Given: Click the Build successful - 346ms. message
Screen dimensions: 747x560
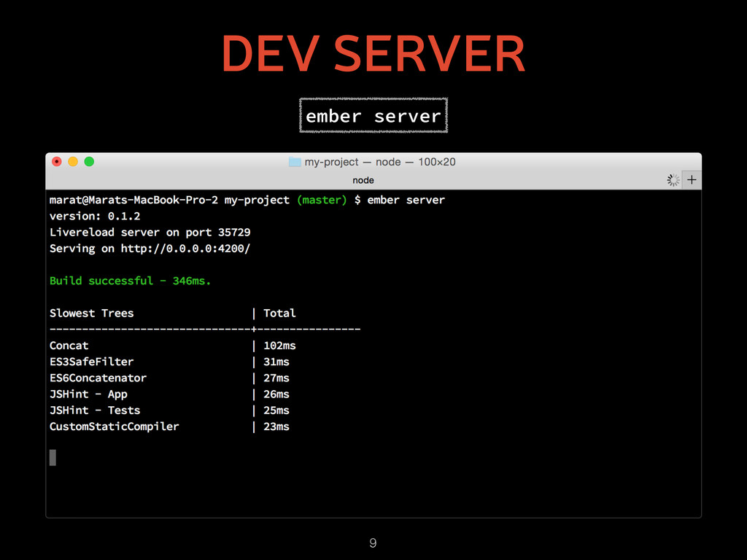Looking at the screenshot, I should (x=130, y=281).
